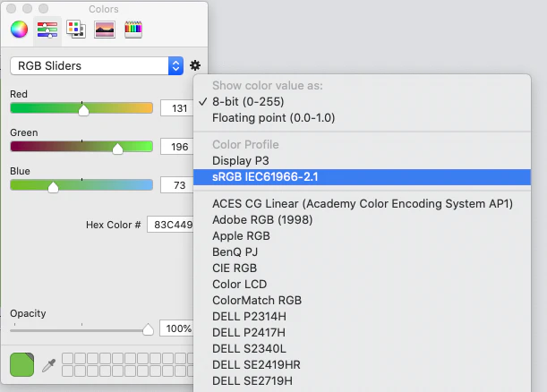Open the Color Palettes picker tab
Viewport: 547px width, 392px height.
coord(76,29)
